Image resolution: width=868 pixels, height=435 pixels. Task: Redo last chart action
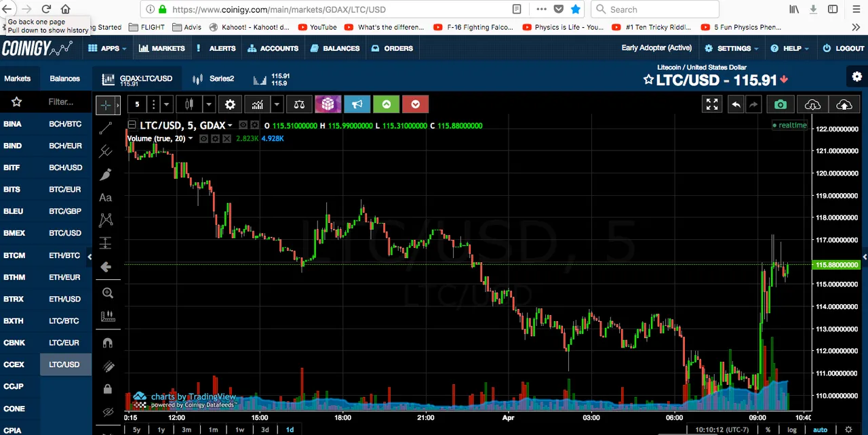[753, 104]
